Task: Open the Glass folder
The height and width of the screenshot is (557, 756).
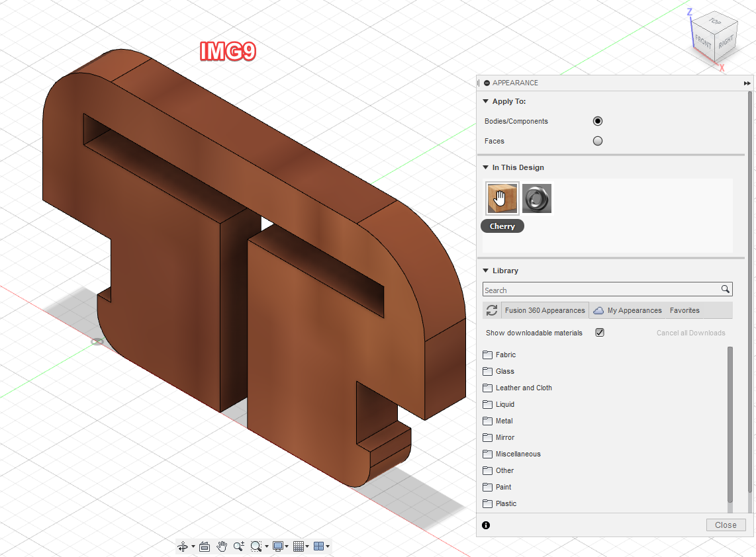Action: coord(498,371)
